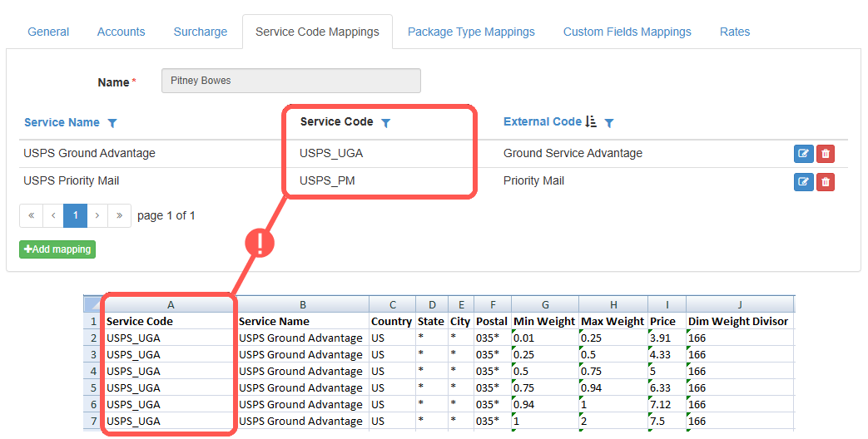Select the Max Weight header cell
The width and height of the screenshot is (868, 439).
(x=613, y=321)
